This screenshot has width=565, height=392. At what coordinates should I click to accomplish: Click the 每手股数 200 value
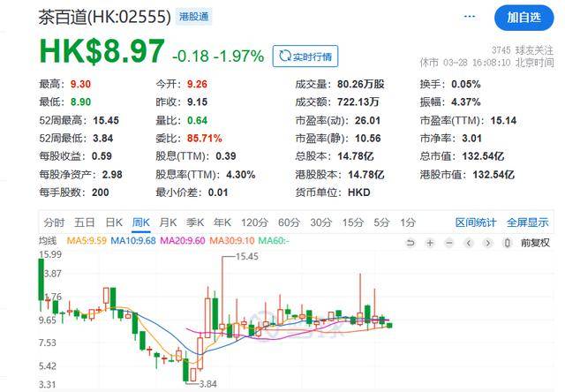pyautogui.click(x=100, y=192)
